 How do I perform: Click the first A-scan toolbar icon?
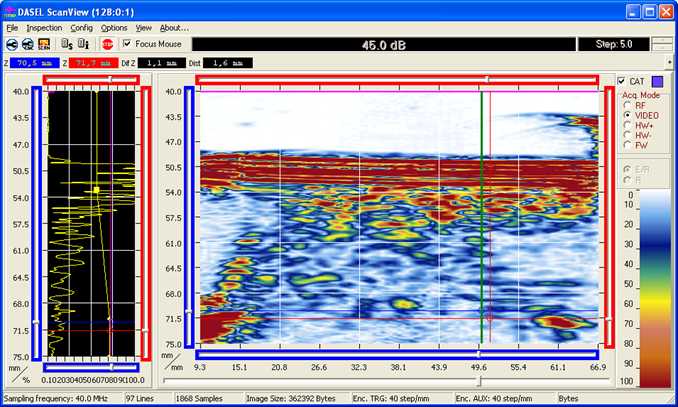click(x=11, y=44)
